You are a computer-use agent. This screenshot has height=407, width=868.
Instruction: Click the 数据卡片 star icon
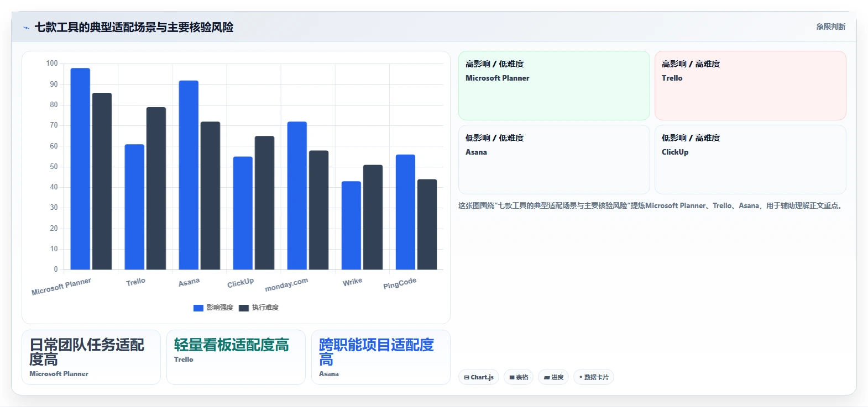581,377
